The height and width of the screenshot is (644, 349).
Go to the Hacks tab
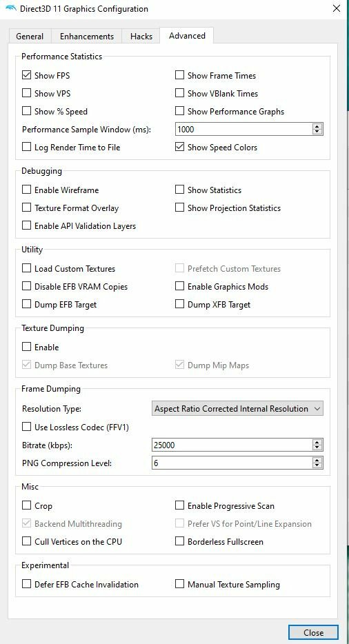pyautogui.click(x=141, y=36)
